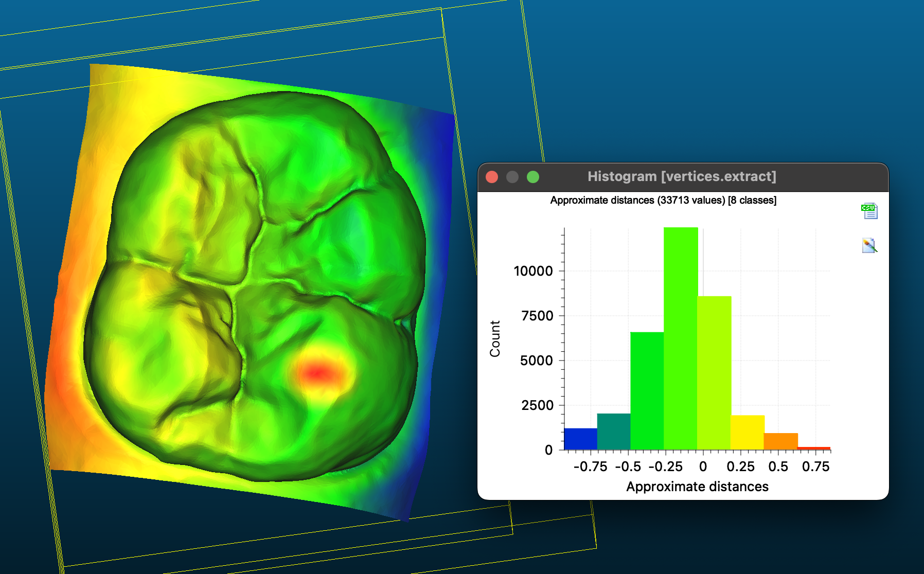Screen dimensions: 924x574
Task: Export histogram data with the CSV icon
Action: [x=869, y=211]
